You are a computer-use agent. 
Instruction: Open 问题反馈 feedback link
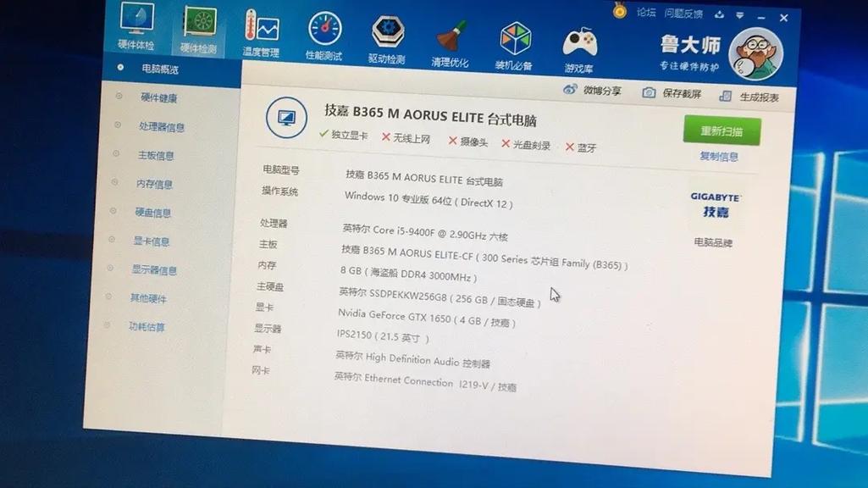(x=683, y=14)
